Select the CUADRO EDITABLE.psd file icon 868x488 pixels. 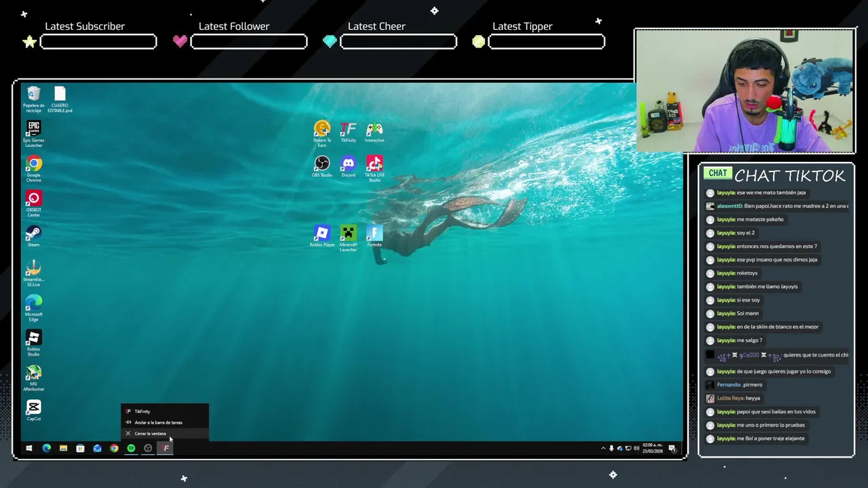click(60, 98)
